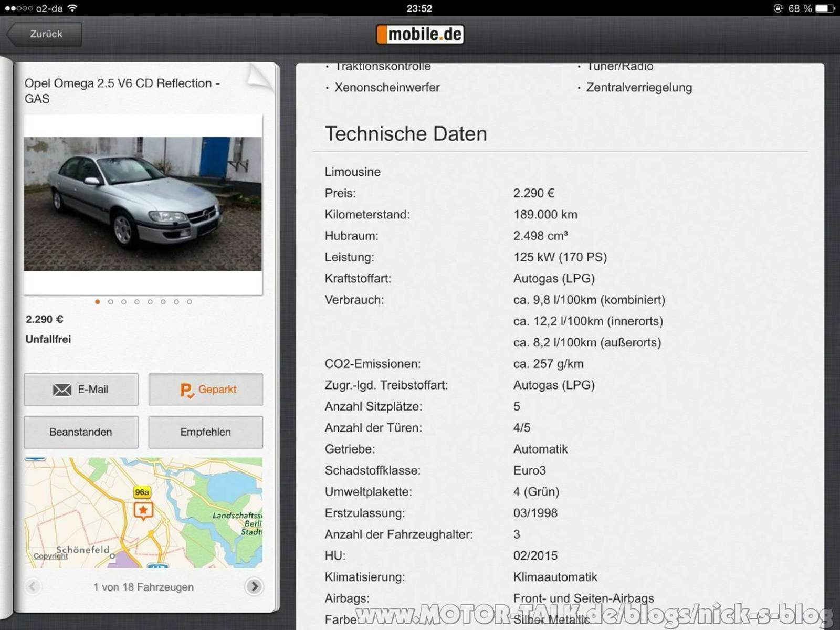This screenshot has height=630, width=840.
Task: Send an E-Mail to seller
Action: click(x=81, y=390)
